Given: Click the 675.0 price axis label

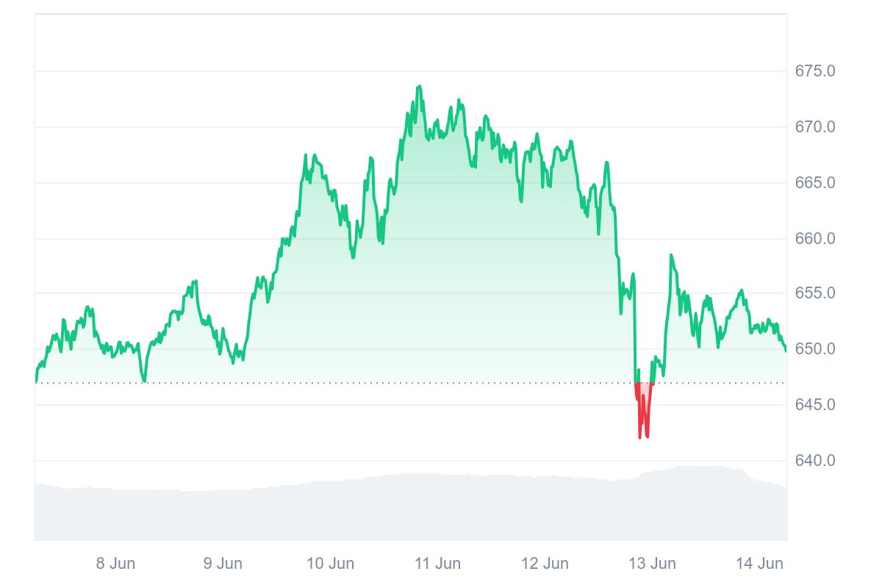Looking at the screenshot, I should pos(815,71).
